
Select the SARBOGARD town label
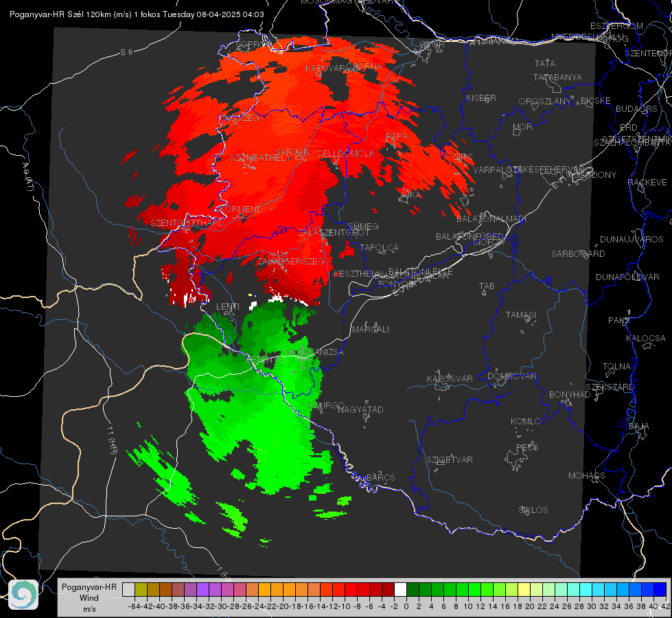(578, 254)
